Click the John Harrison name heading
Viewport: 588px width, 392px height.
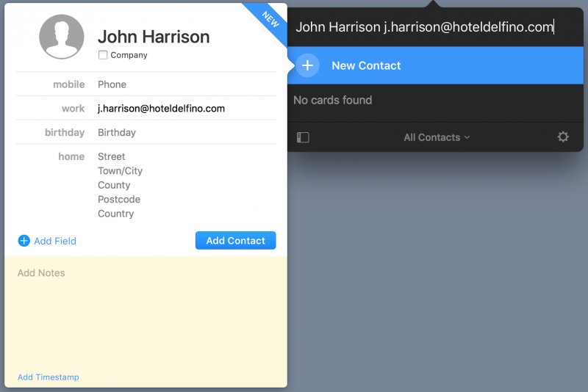pyautogui.click(x=154, y=37)
